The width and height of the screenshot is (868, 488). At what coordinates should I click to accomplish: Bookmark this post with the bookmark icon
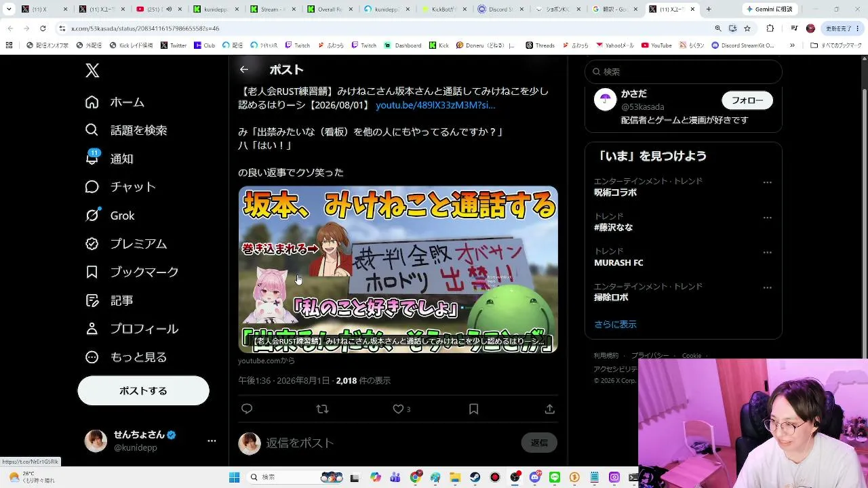(x=474, y=409)
